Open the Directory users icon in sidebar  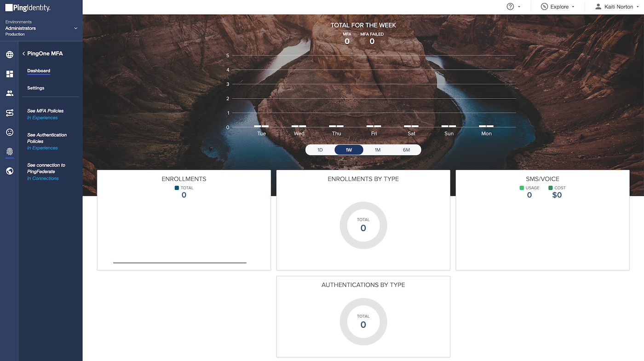coord(9,93)
